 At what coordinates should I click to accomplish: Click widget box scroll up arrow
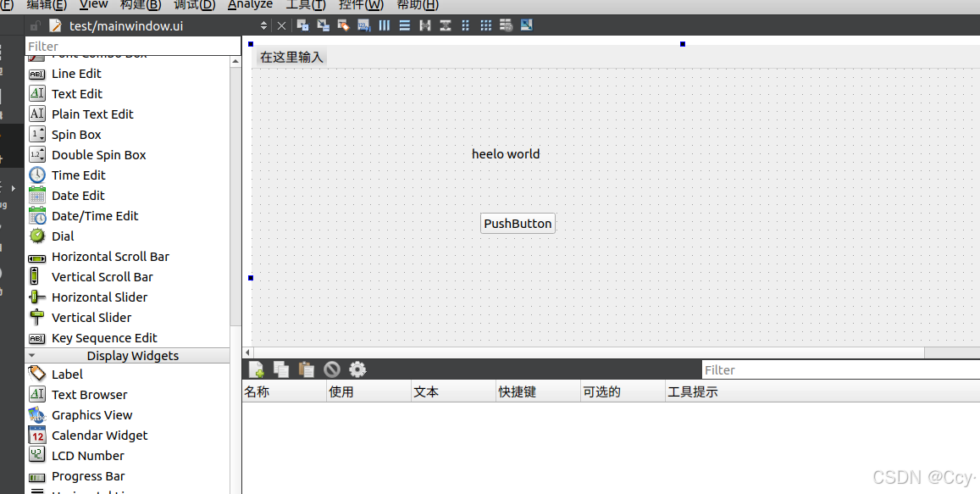(235, 61)
